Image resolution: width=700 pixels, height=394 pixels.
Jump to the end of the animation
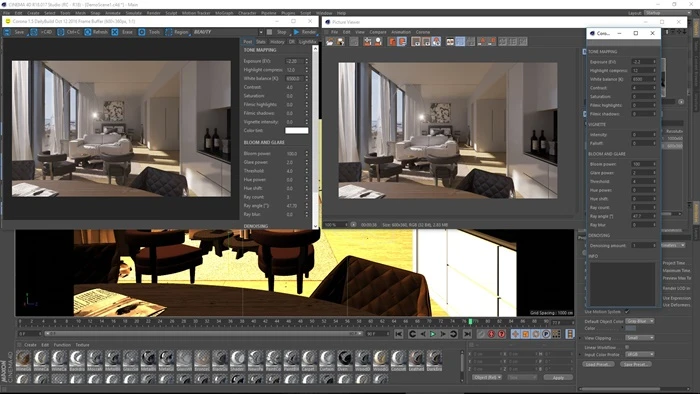coord(467,334)
